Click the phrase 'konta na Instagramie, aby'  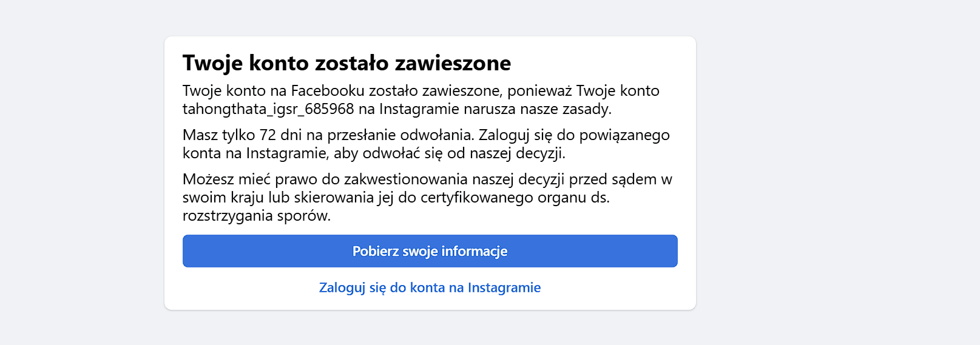[x=270, y=153]
